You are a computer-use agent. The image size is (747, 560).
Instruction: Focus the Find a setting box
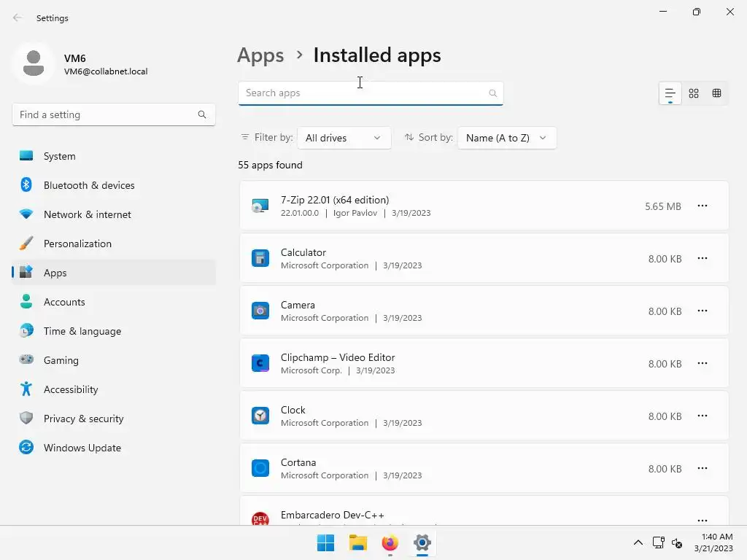(x=106, y=114)
